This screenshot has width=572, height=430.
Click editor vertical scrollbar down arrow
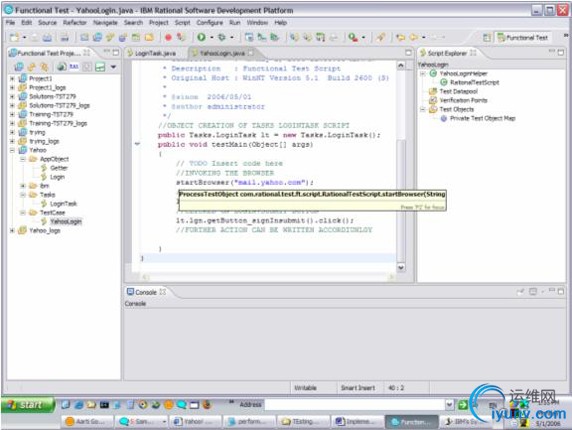coord(401,267)
